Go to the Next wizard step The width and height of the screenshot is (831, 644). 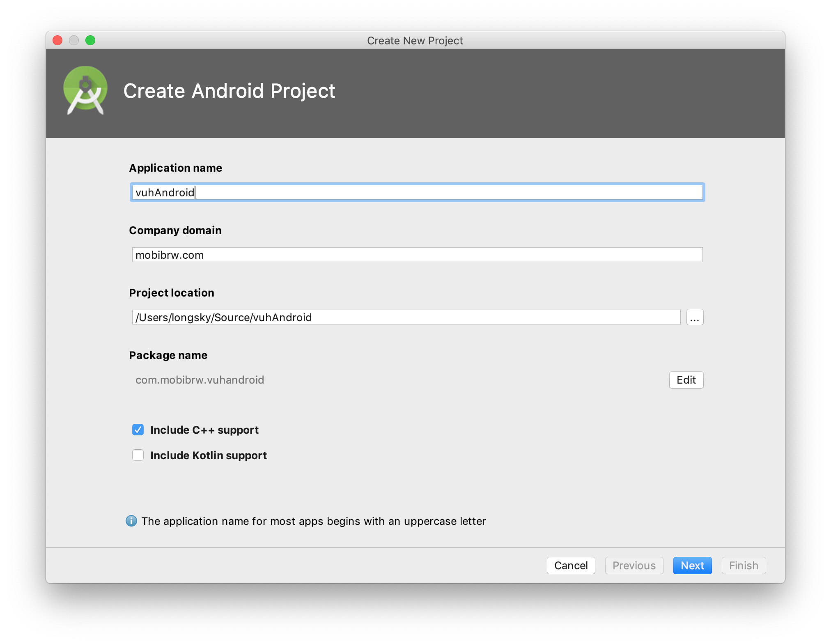click(x=692, y=566)
